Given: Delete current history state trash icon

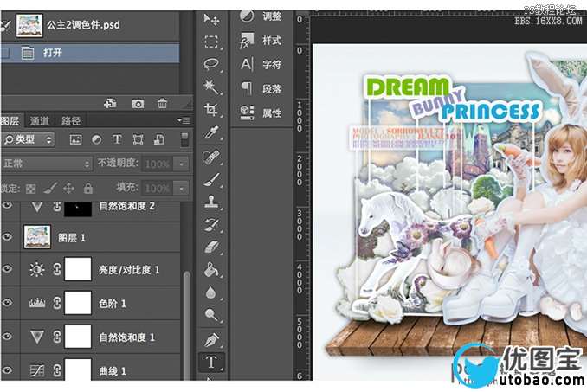Looking at the screenshot, I should [x=162, y=103].
